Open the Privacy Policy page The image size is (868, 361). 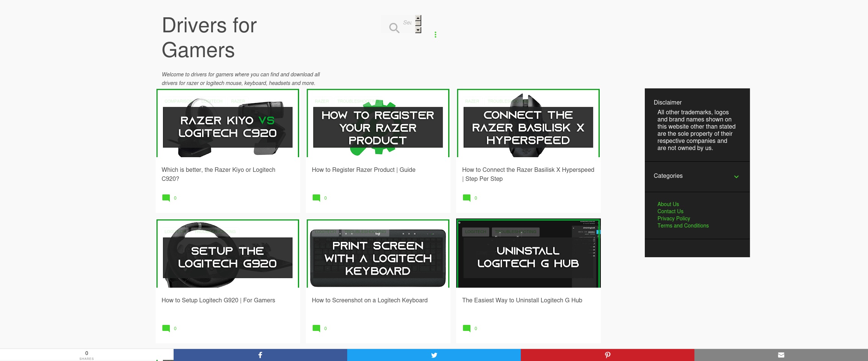point(674,218)
